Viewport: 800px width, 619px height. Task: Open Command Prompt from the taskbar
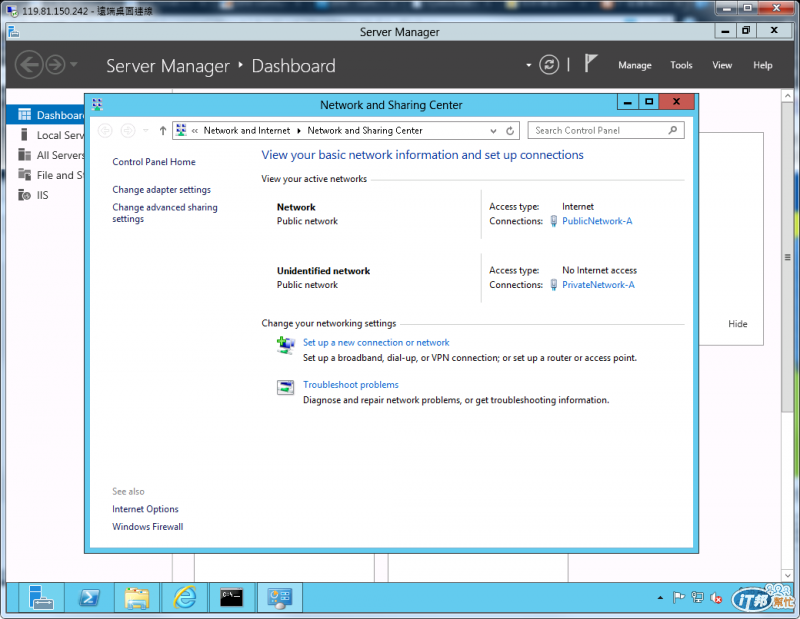(x=232, y=597)
